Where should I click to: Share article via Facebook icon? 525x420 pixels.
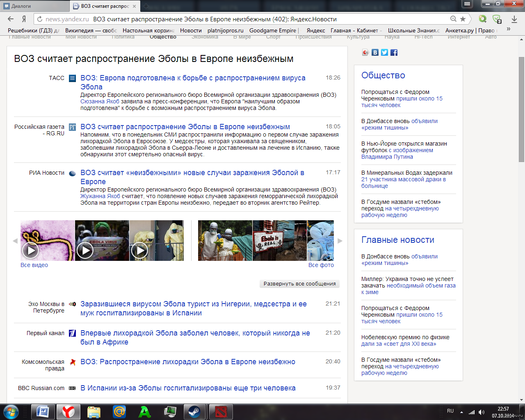(394, 52)
